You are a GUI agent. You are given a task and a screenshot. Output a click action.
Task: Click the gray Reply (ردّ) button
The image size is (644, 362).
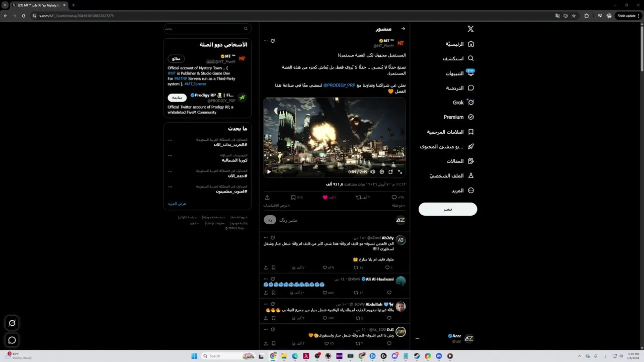(270, 220)
